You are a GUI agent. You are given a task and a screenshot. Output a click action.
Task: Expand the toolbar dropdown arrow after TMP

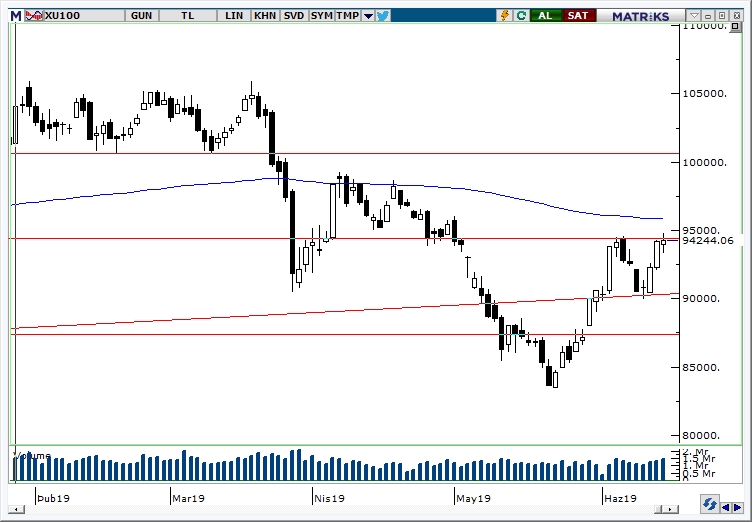[368, 16]
